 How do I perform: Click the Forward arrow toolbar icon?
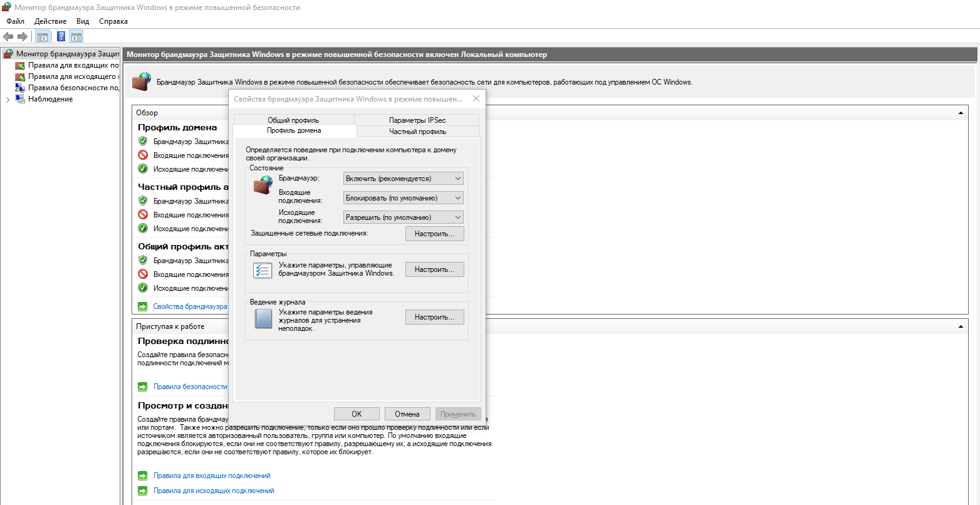22,36
